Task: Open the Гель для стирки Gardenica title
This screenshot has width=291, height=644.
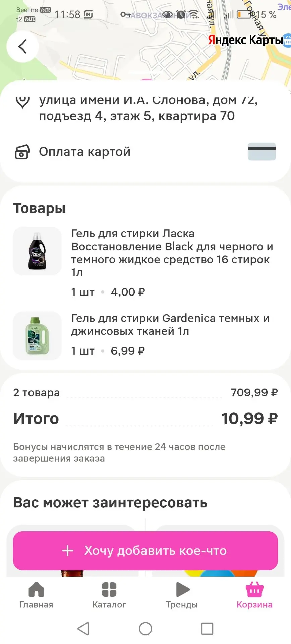Action: pos(170,325)
